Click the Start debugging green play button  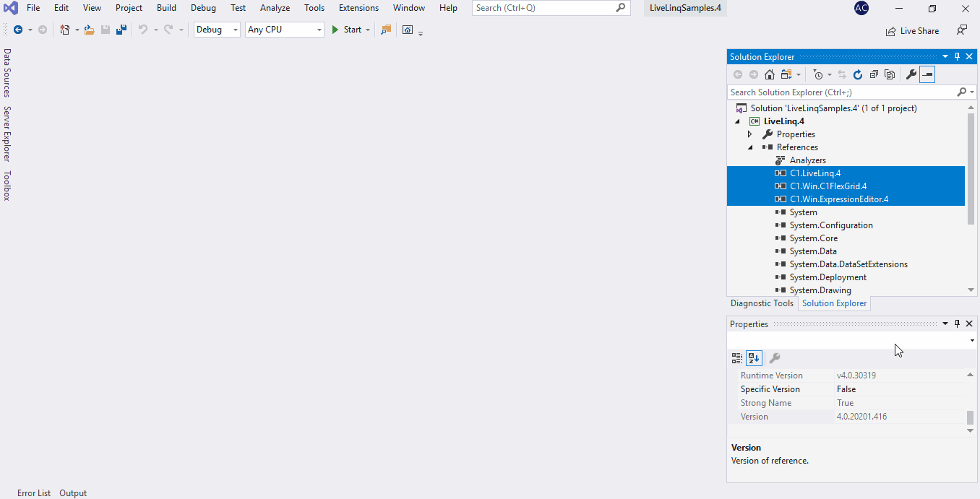(x=335, y=30)
